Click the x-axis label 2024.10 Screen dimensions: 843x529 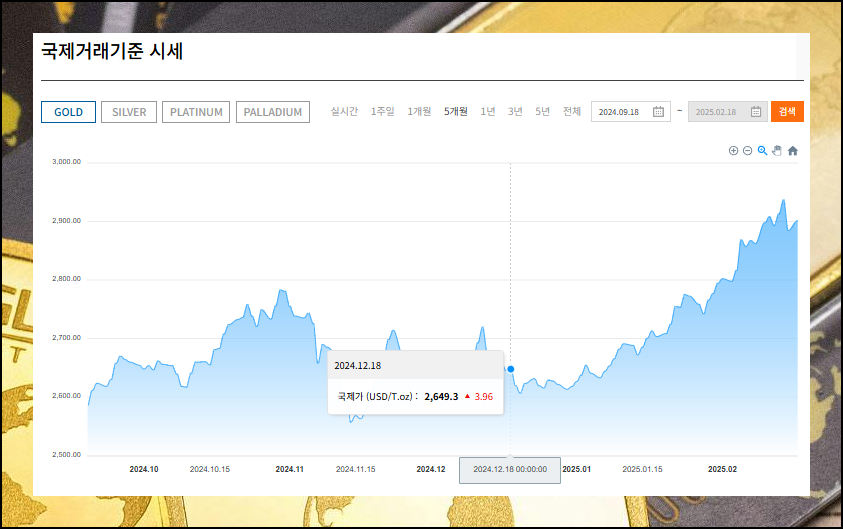tap(144, 469)
